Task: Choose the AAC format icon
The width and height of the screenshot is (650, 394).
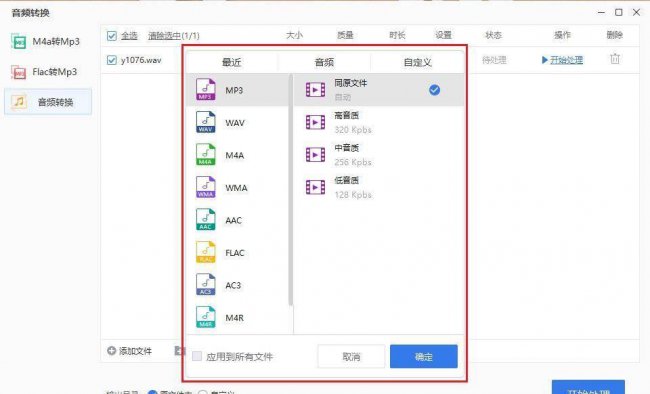Action: tap(206, 219)
